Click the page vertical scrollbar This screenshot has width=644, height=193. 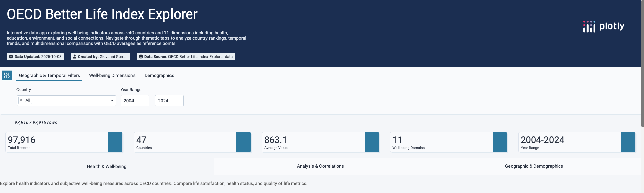click(x=642, y=63)
